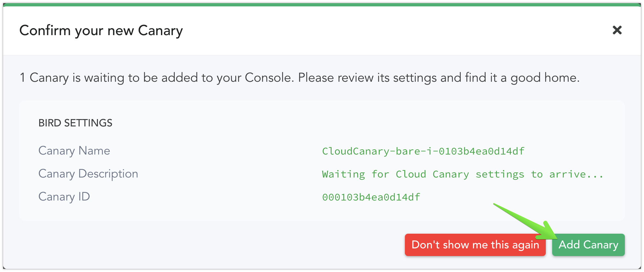Click the green bar atop the dialog

322,5
